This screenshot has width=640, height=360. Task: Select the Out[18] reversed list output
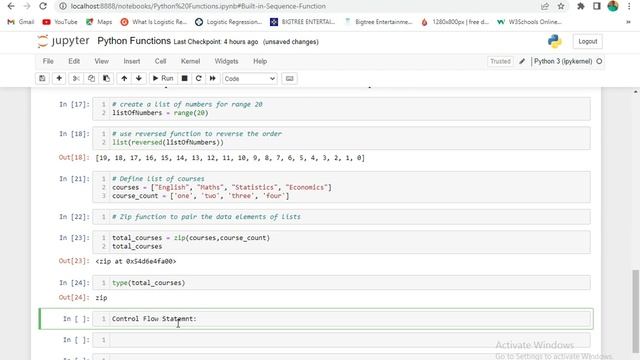(230, 158)
